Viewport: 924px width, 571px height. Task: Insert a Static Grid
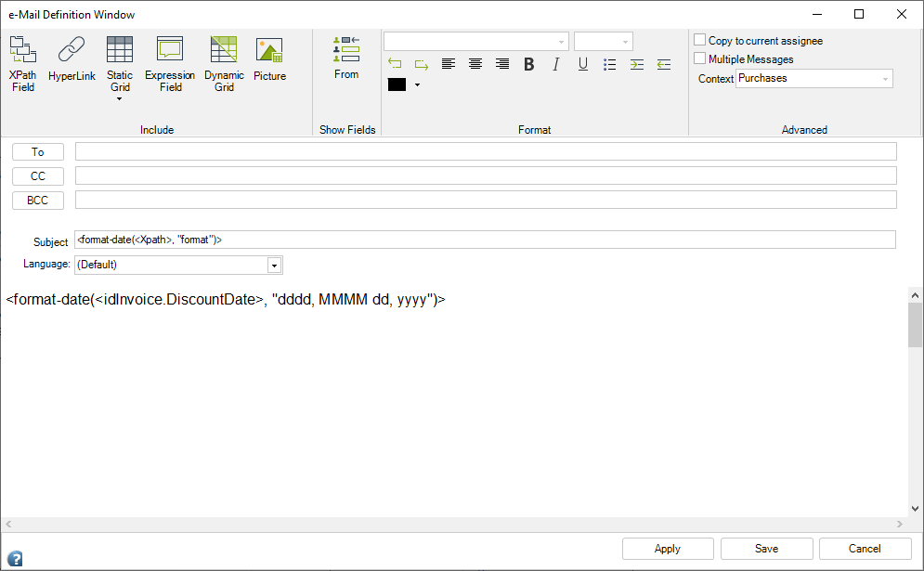[120, 64]
